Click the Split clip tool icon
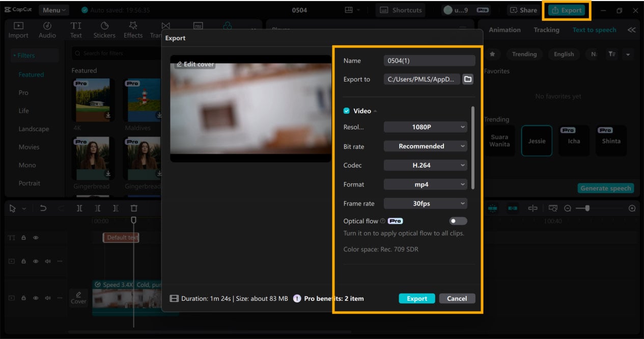The width and height of the screenshot is (644, 339). click(79, 208)
